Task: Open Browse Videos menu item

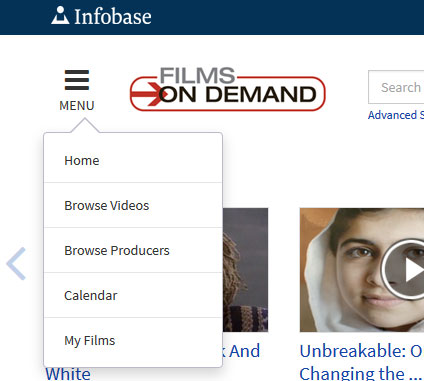Action: (133, 205)
